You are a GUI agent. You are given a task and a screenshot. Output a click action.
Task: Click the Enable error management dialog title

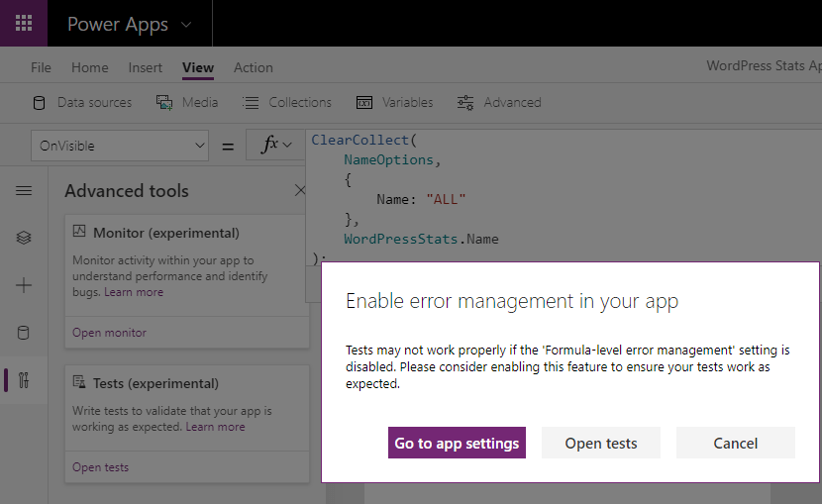coord(512,302)
